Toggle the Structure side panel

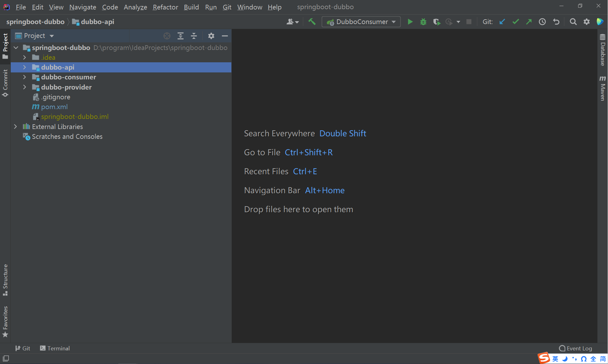click(x=5, y=280)
